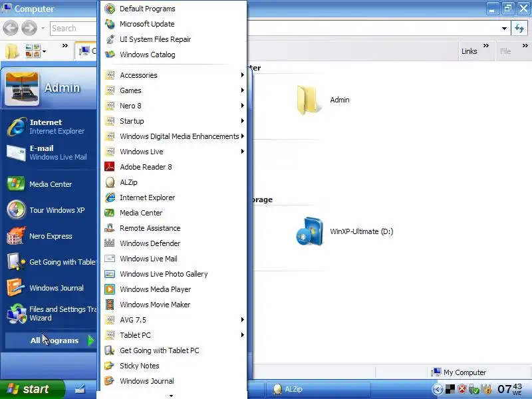532x399 pixels.
Task: Click the start button
Action: pos(32,389)
